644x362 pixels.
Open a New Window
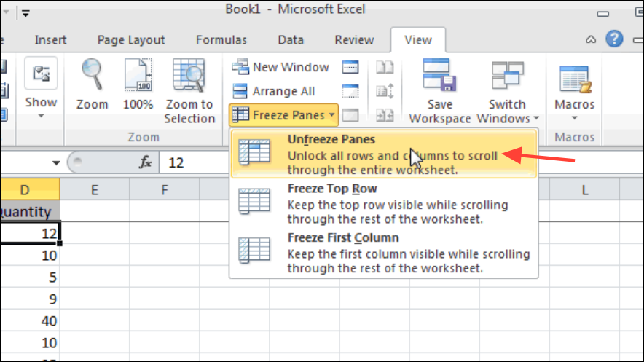click(280, 68)
